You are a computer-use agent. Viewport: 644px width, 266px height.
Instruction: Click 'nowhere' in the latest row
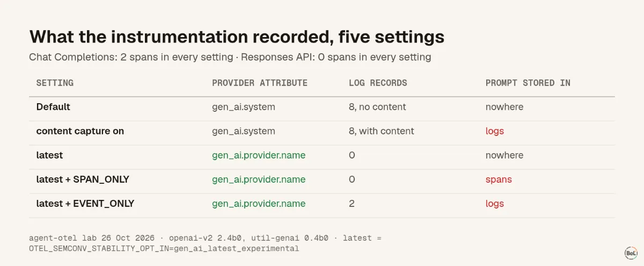504,155
